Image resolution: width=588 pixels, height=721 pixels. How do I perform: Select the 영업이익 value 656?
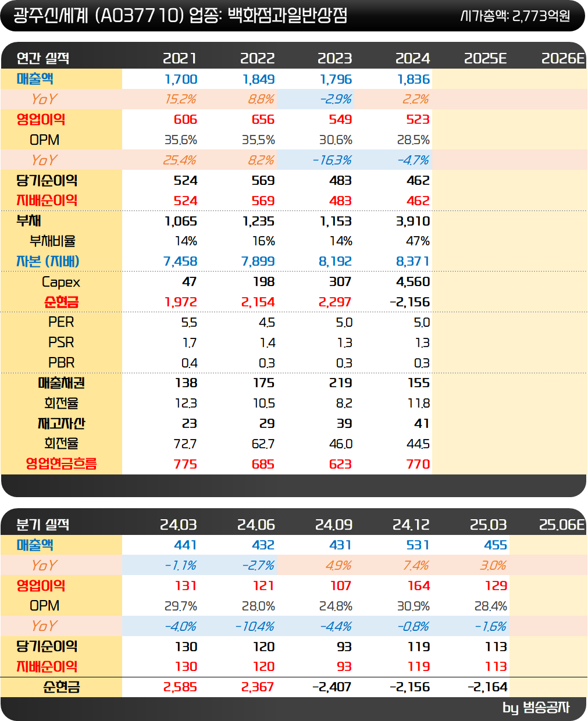click(263, 119)
